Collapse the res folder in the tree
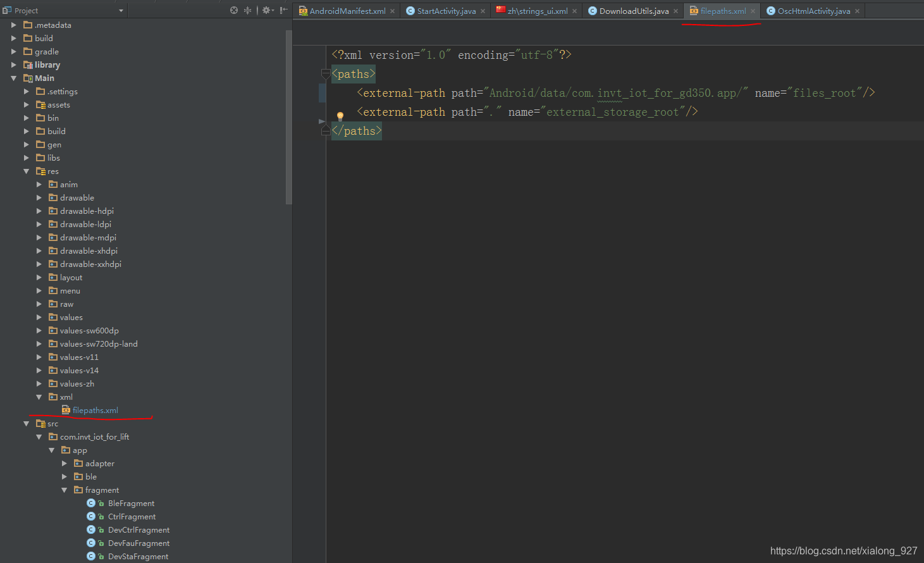The width and height of the screenshot is (924, 563). tap(27, 171)
